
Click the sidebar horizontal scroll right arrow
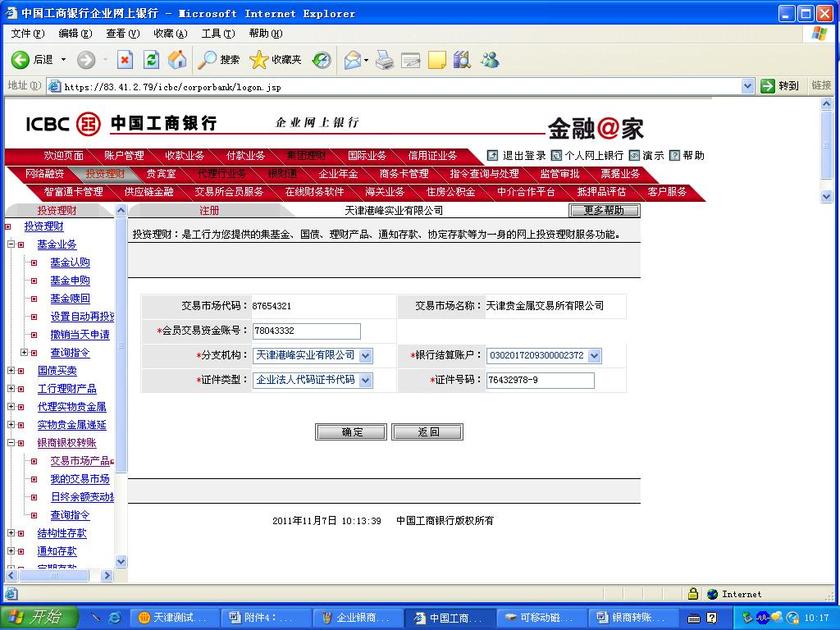(107, 575)
